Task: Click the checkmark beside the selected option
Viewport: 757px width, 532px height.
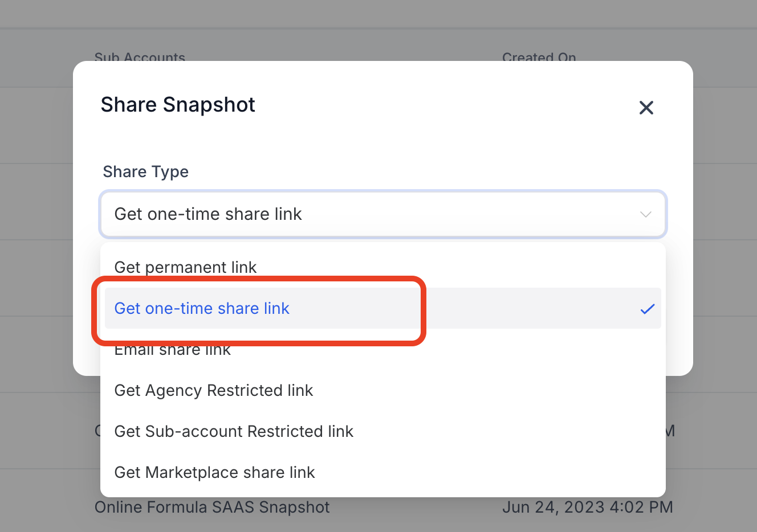Action: (x=647, y=309)
